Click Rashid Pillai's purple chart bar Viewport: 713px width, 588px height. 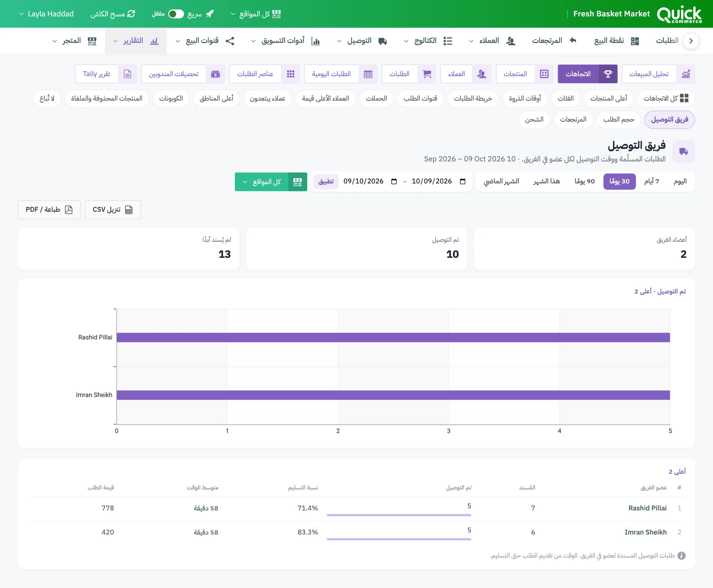point(393,337)
